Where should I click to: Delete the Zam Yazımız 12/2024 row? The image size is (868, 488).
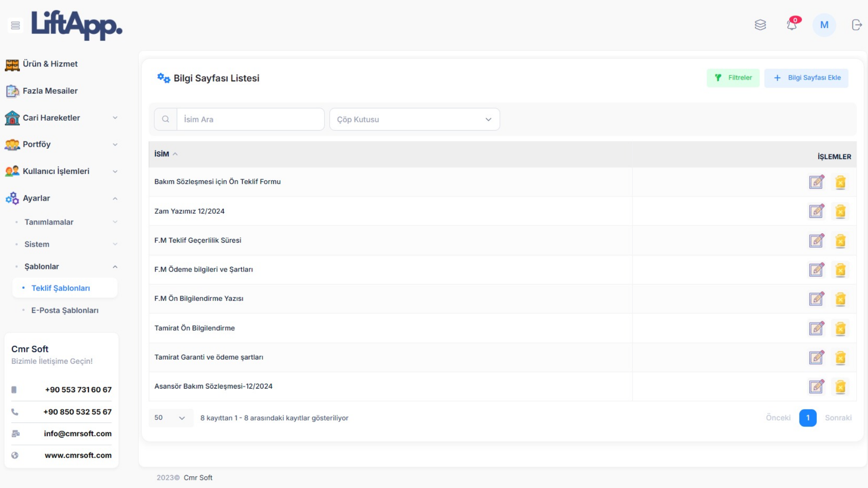pyautogui.click(x=840, y=211)
